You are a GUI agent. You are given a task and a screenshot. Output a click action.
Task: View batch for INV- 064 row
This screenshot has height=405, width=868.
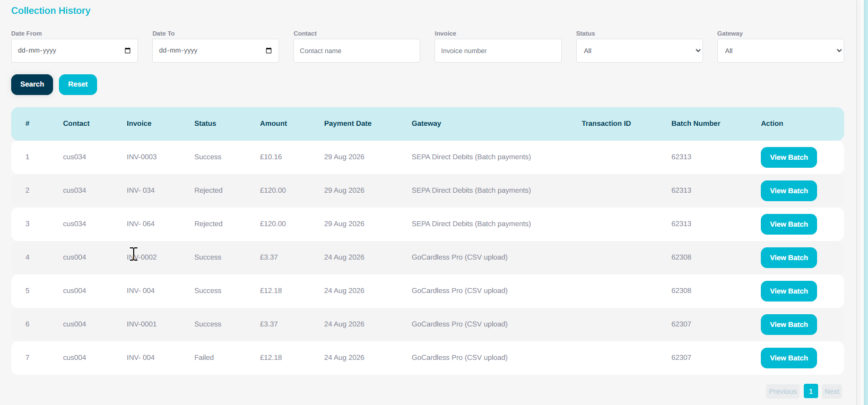(789, 224)
